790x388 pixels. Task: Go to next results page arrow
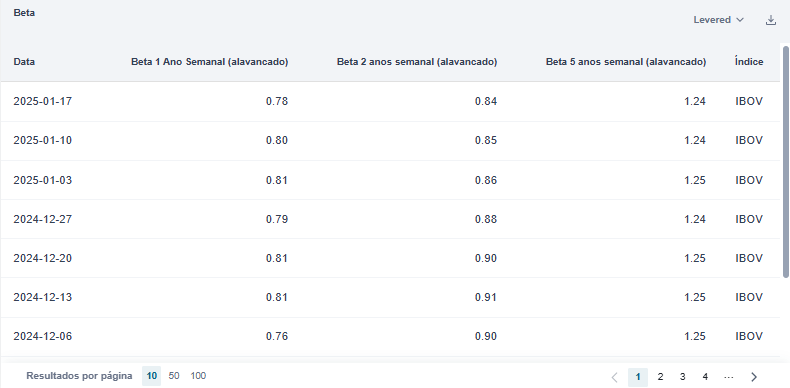pyautogui.click(x=754, y=377)
